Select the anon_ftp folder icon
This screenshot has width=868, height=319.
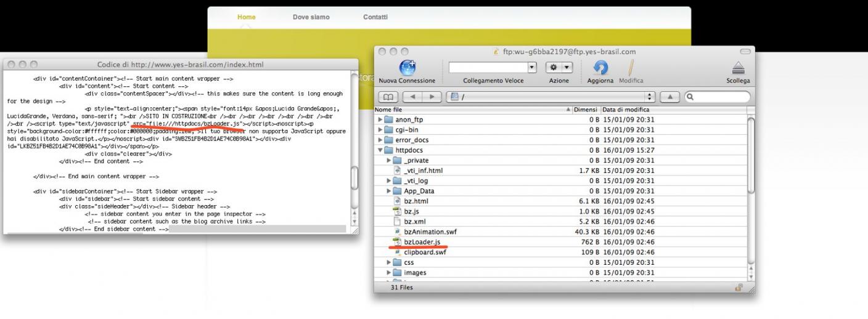tap(389, 119)
